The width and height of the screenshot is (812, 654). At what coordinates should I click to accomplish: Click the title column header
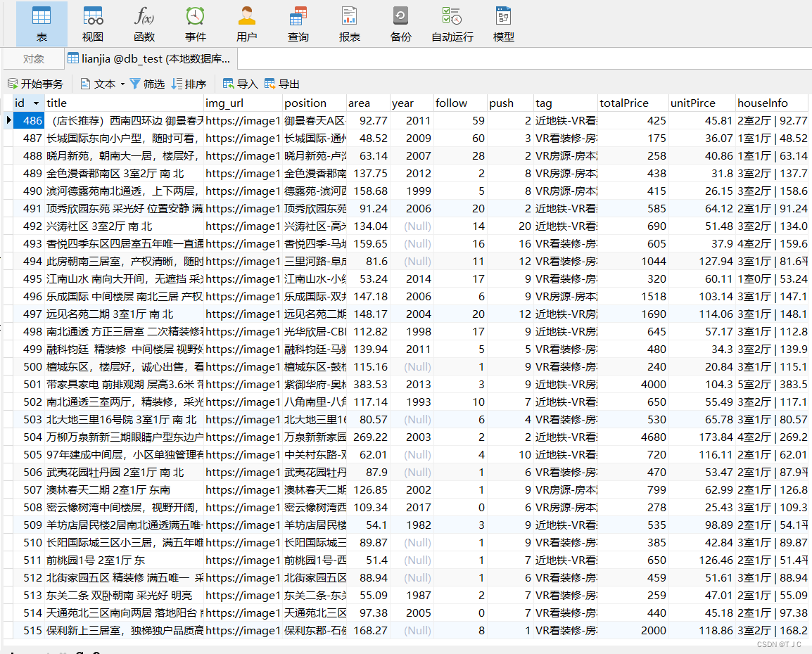(124, 103)
